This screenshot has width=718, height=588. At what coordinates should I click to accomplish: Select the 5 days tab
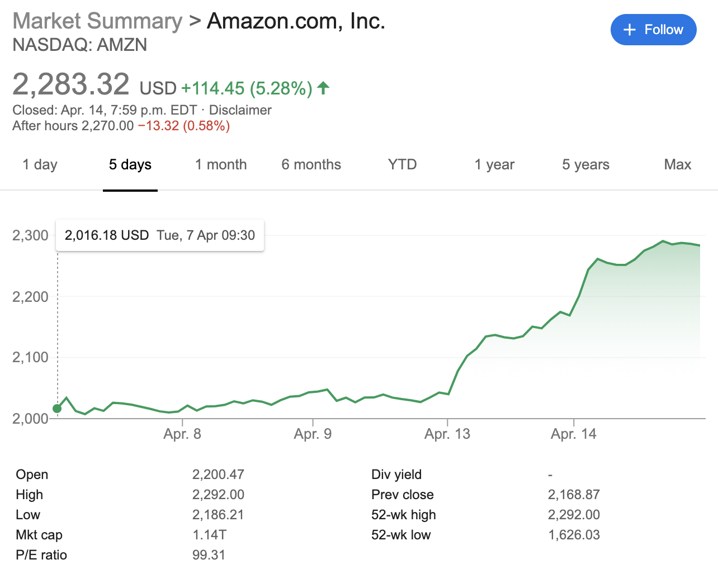130,164
